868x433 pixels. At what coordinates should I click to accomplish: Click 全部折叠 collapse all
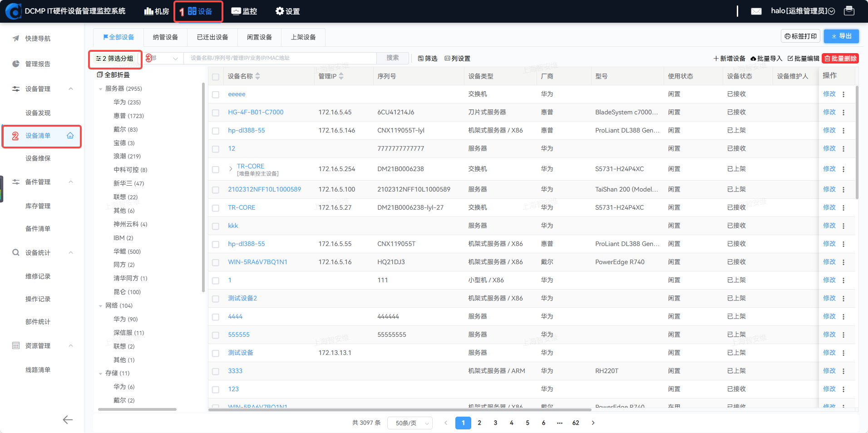113,75
